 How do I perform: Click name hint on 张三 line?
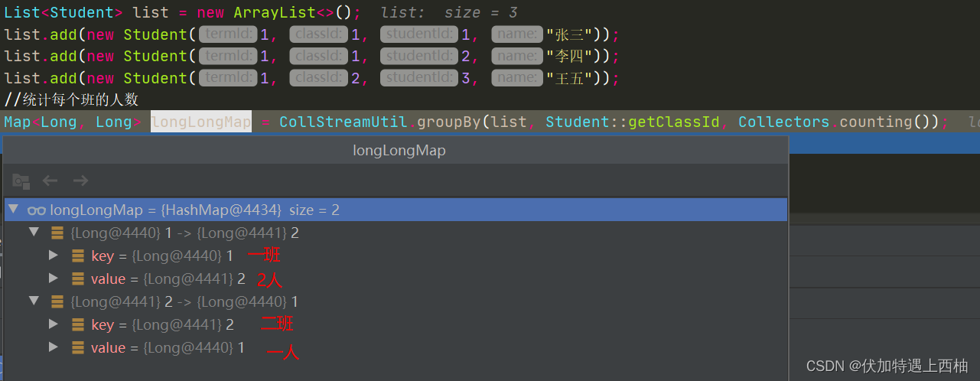pos(516,34)
